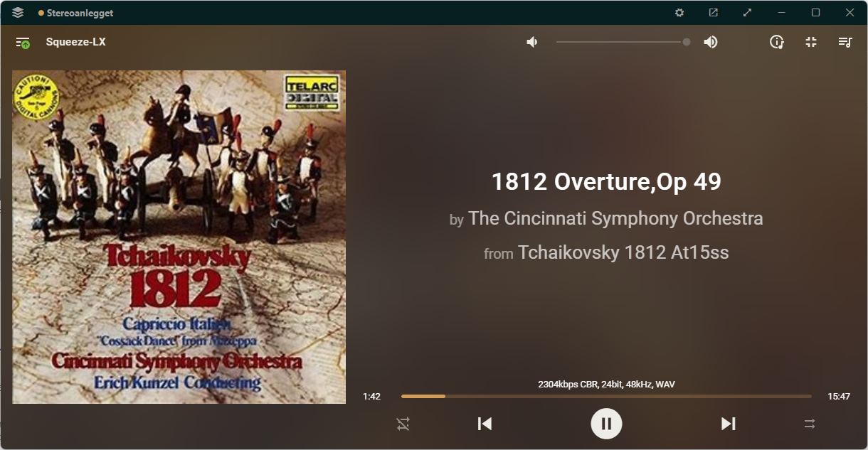Show track information icon
The height and width of the screenshot is (450, 868).
pos(777,42)
